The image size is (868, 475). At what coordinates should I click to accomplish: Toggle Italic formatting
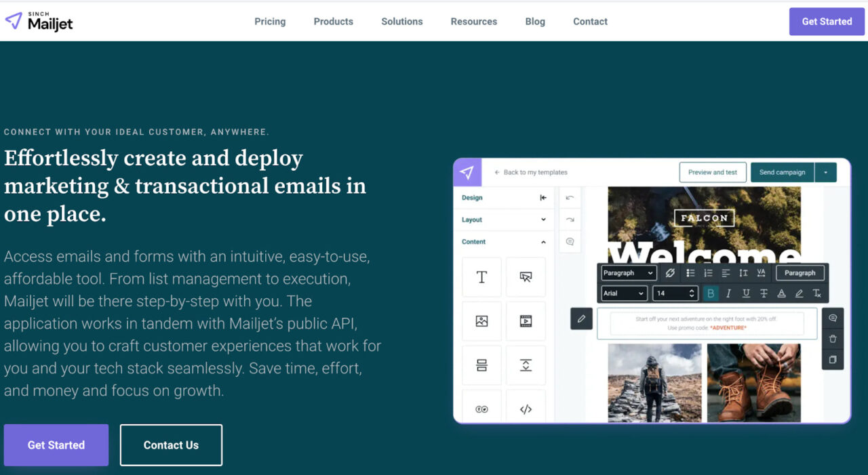[x=728, y=293]
